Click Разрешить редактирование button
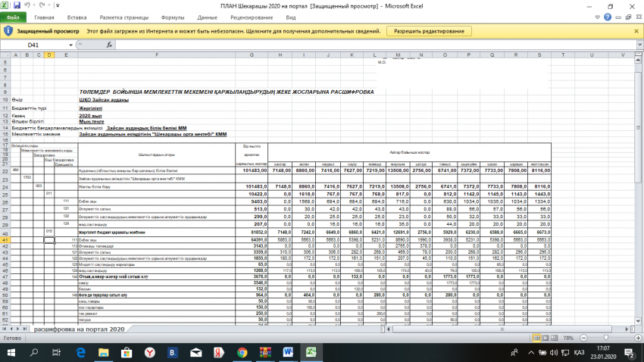 [429, 31]
